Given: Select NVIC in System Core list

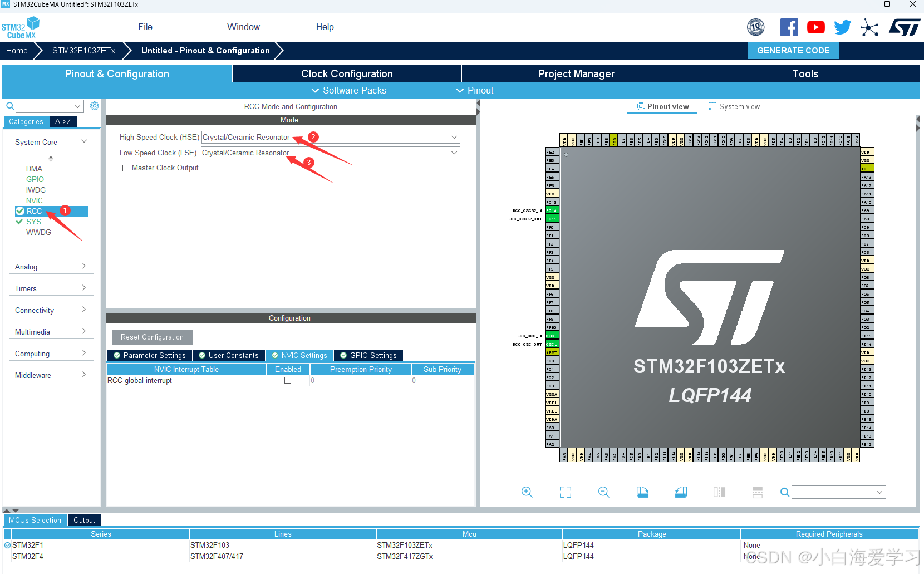Looking at the screenshot, I should coord(35,200).
